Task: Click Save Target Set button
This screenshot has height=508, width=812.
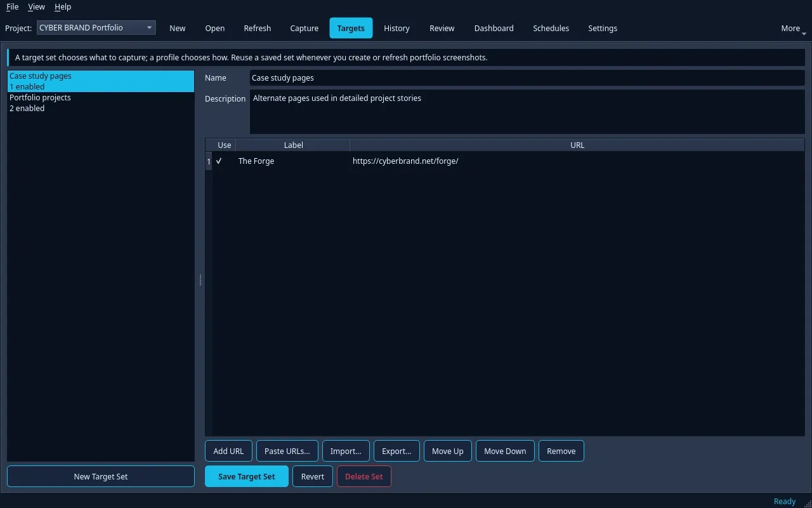Action: point(247,476)
